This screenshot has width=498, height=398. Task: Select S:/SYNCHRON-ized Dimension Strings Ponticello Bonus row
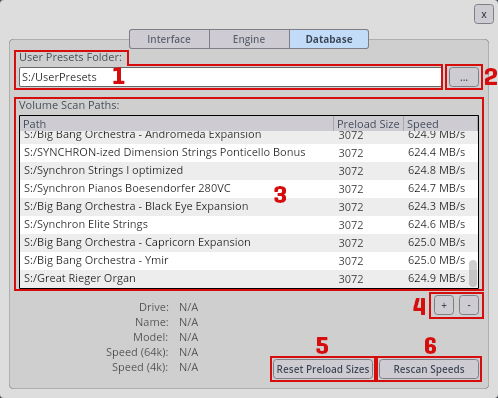pyautogui.click(x=248, y=153)
